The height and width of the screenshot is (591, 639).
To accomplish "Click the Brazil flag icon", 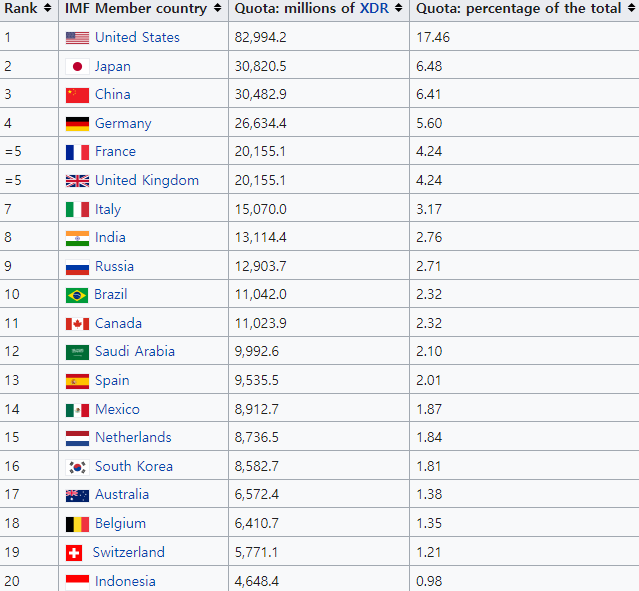I will (77, 295).
